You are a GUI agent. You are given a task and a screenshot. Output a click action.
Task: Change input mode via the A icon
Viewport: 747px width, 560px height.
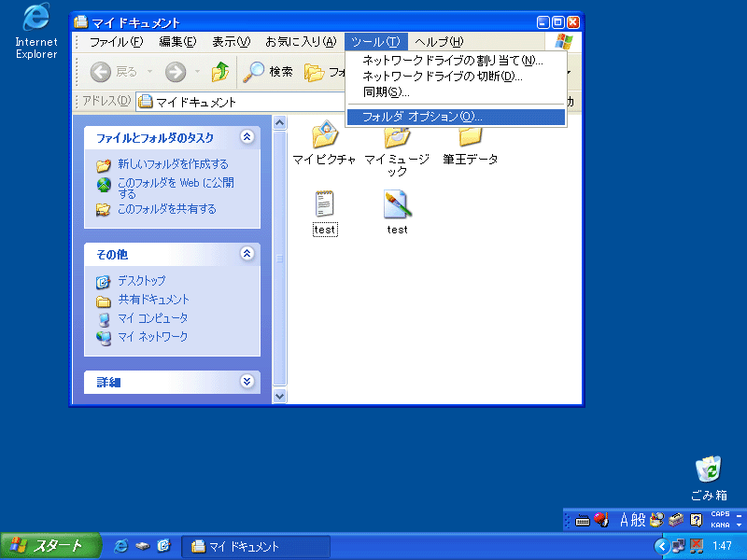[x=624, y=520]
